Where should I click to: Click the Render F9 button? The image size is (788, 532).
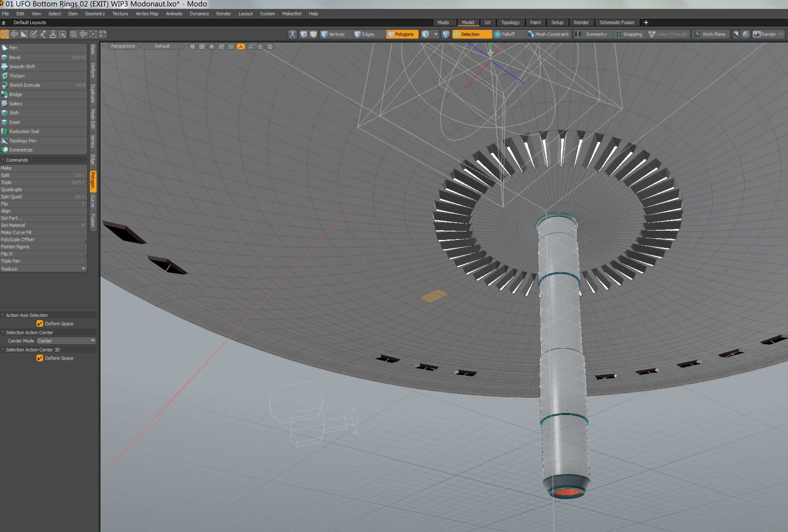(768, 34)
